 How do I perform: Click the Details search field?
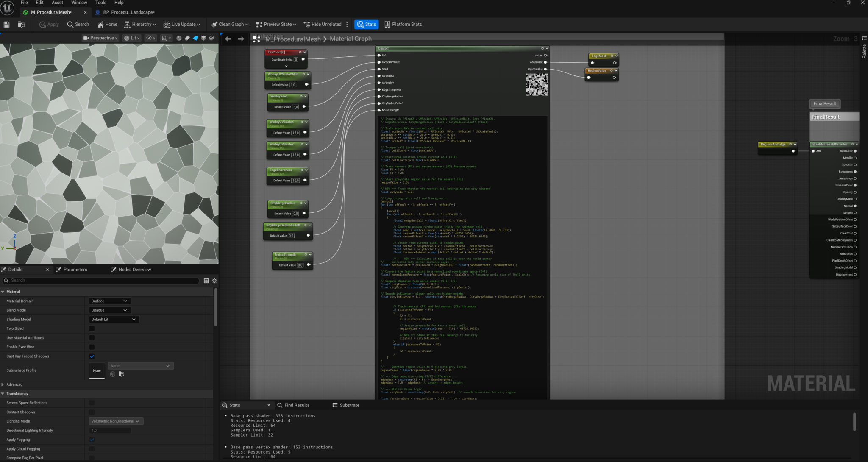point(101,281)
